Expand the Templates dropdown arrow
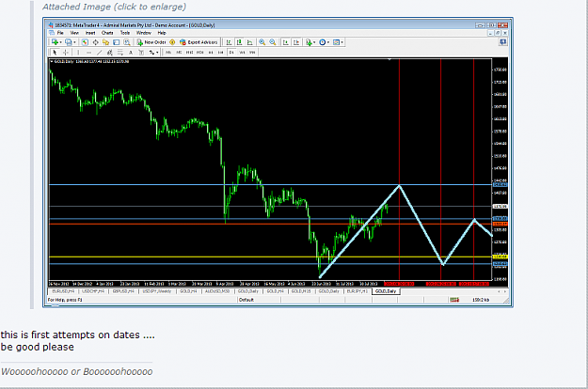 (x=342, y=42)
